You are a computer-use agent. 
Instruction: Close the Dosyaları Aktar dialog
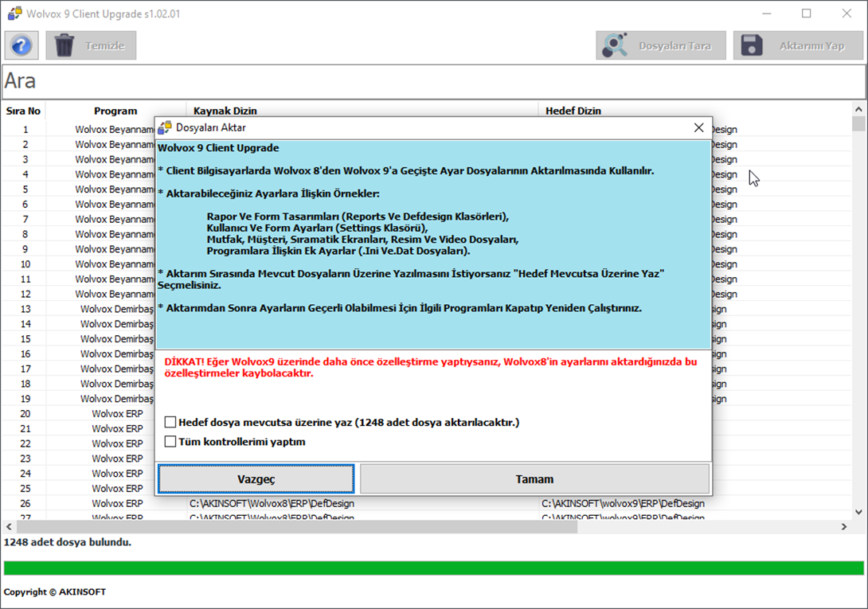(698, 128)
